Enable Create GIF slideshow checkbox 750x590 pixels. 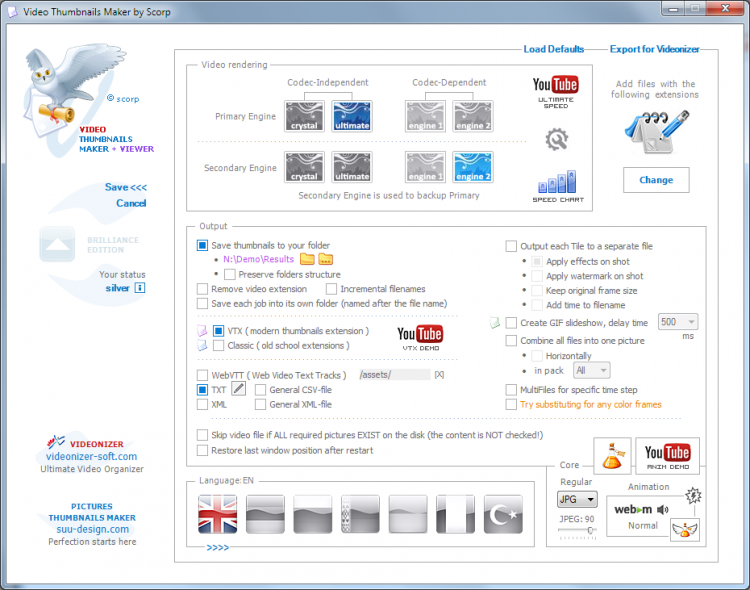(x=511, y=323)
